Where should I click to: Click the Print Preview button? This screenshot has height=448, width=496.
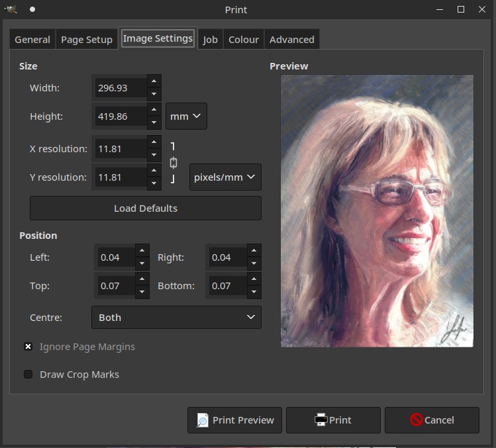(x=235, y=420)
